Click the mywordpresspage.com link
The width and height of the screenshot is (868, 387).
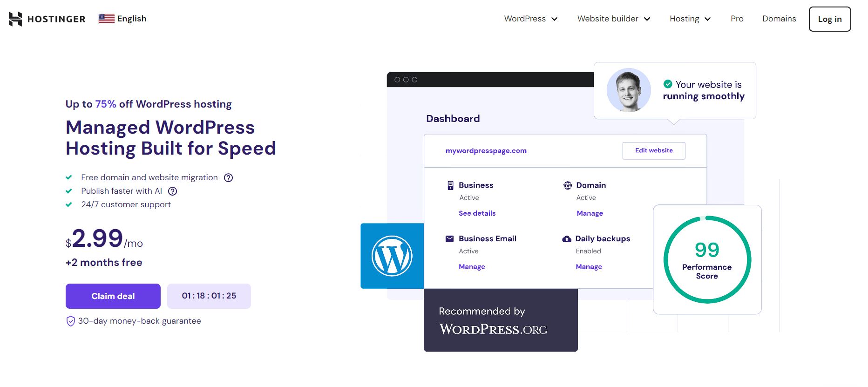pyautogui.click(x=486, y=151)
